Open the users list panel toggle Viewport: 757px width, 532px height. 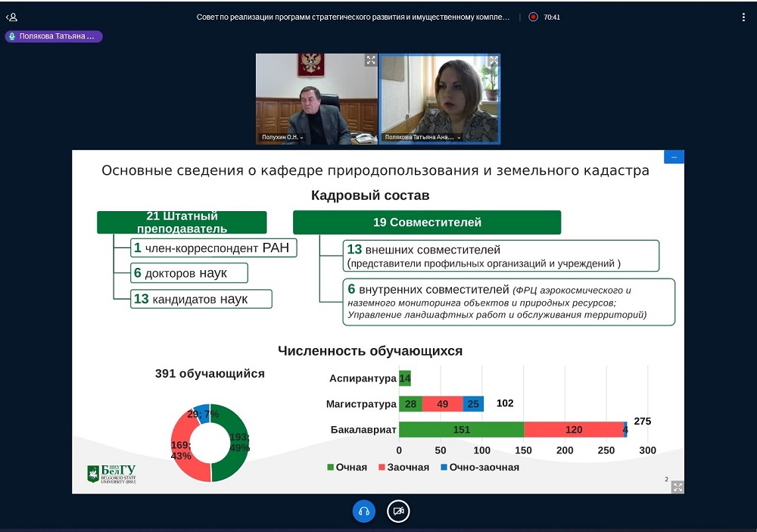(x=11, y=17)
